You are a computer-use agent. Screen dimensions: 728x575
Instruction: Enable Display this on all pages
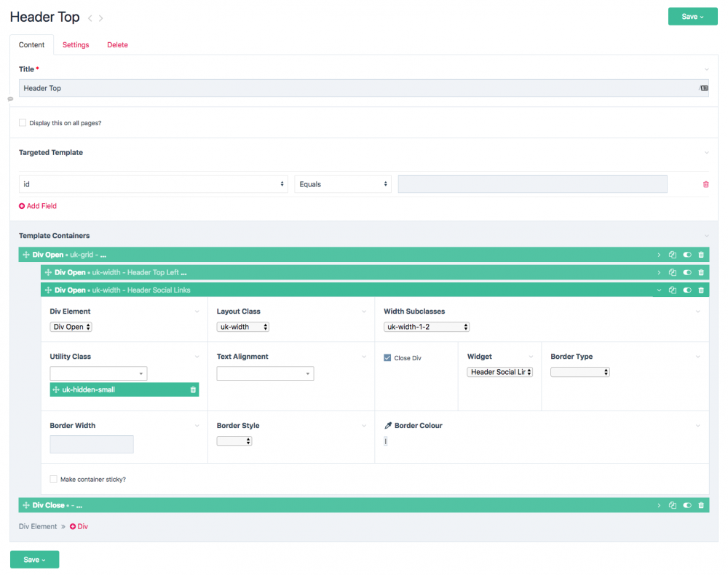[23, 123]
